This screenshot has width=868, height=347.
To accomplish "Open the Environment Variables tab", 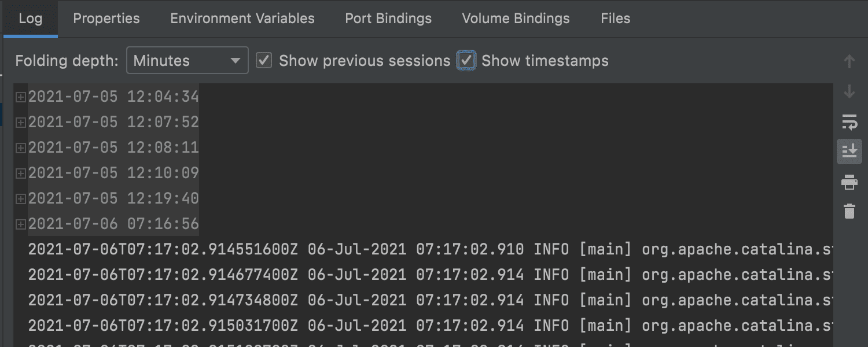I will click(242, 19).
